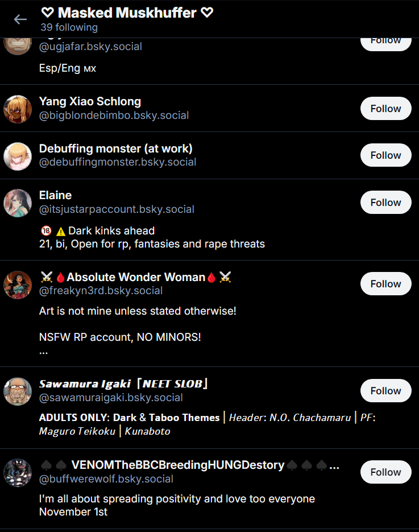Follow the ugjafar account
419x532 pixels.
coord(386,44)
